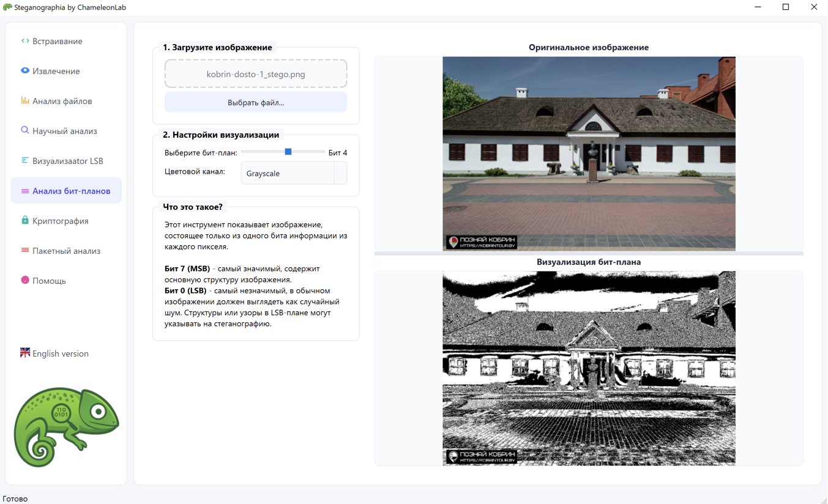The height and width of the screenshot is (504, 828).
Task: Open Пакетный анализ from the sidebar
Action: point(66,251)
